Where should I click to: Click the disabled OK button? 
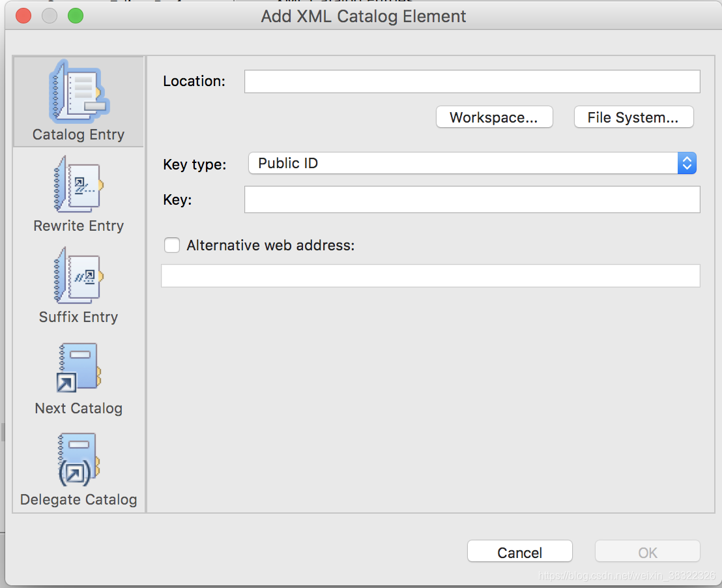[x=648, y=551]
